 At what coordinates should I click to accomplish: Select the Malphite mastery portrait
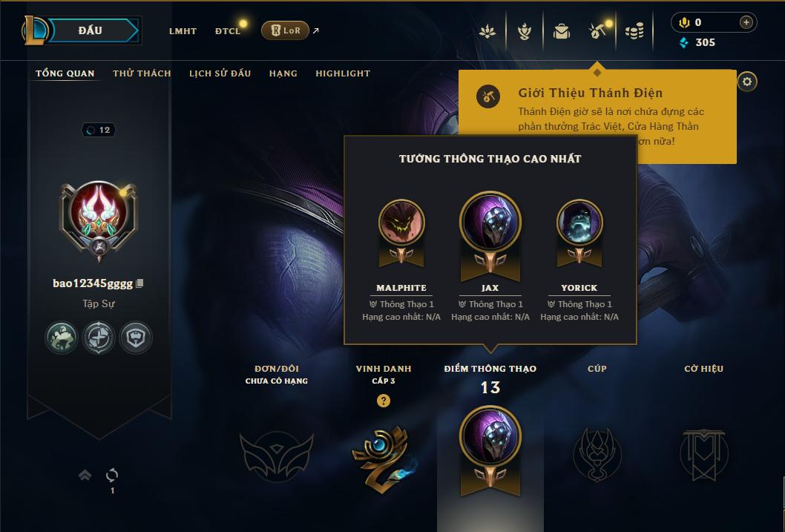tap(401, 223)
